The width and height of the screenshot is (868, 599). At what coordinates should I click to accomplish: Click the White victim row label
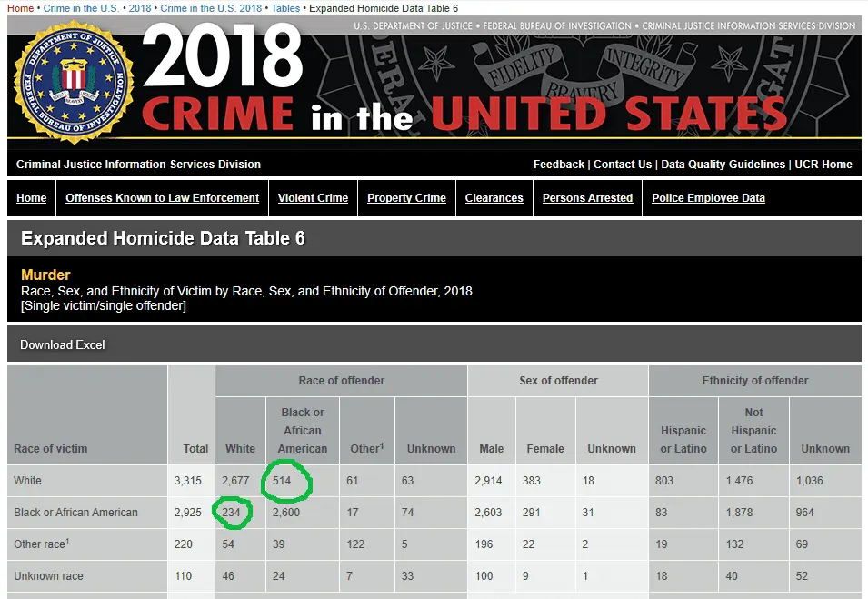tap(27, 481)
